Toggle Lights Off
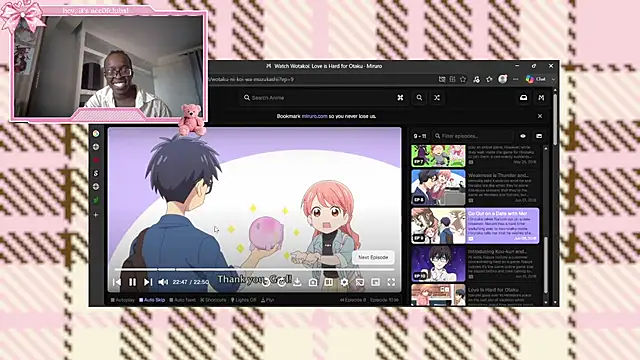 pos(244,300)
